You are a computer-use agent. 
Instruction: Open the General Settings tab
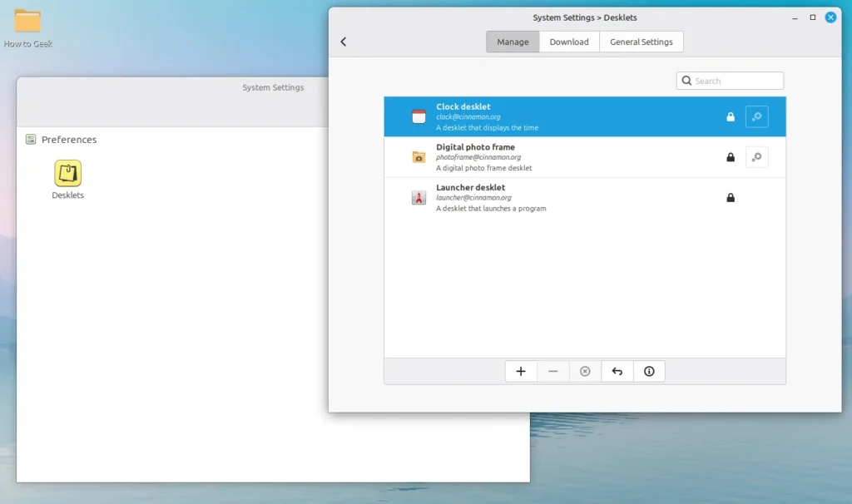tap(641, 41)
